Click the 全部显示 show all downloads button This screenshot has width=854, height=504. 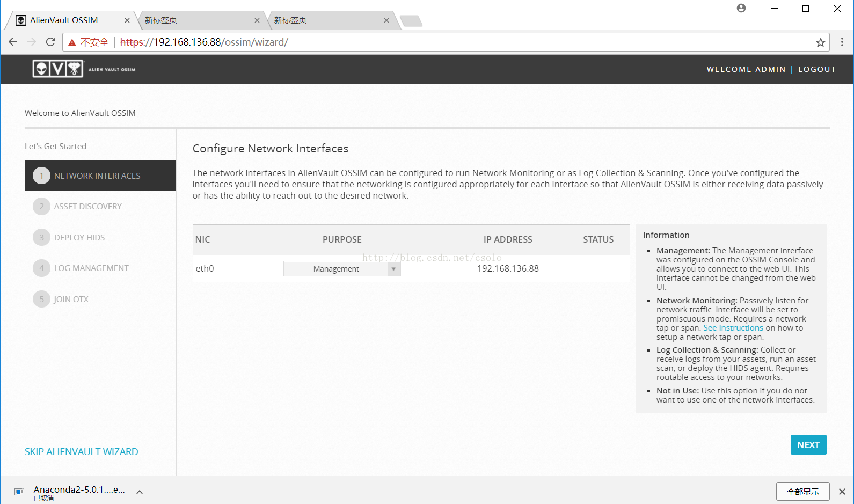[803, 492]
